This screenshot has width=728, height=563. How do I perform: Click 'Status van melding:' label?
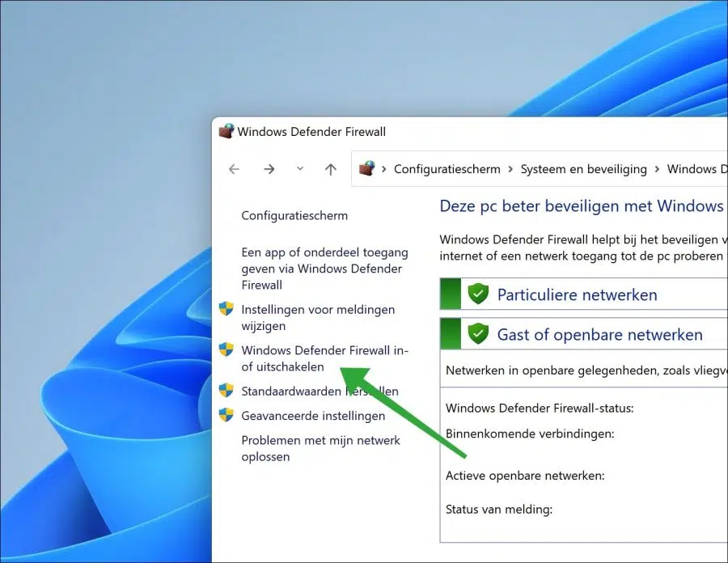[499, 510]
